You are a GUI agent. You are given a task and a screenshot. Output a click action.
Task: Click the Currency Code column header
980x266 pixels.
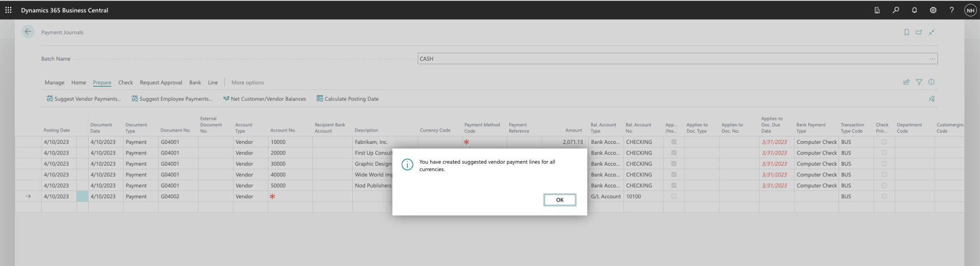click(435, 130)
